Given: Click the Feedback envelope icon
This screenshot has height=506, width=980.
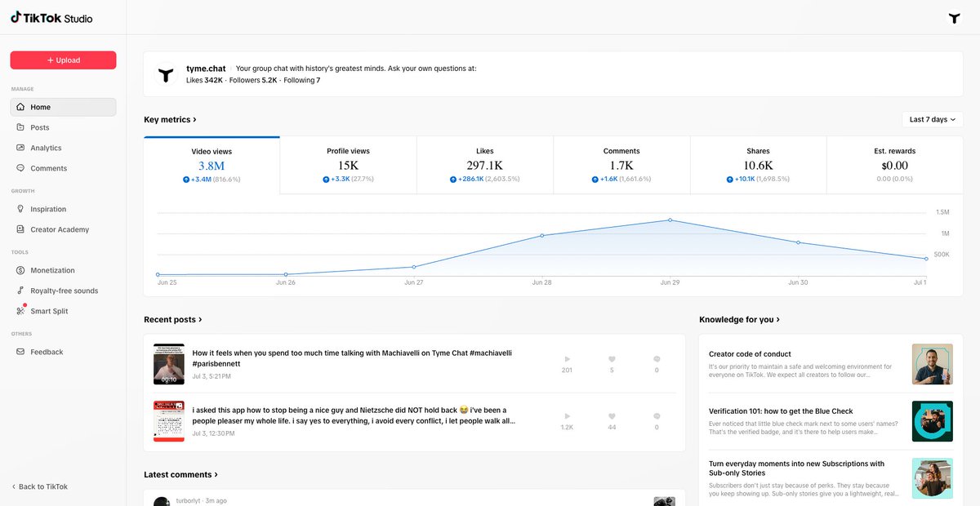Looking at the screenshot, I should click(x=21, y=352).
